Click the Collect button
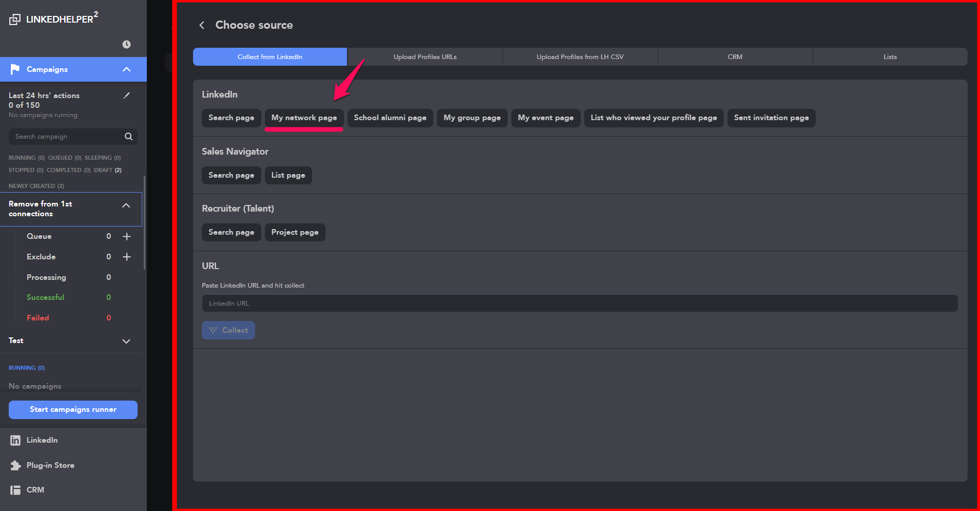Viewport: 980px width, 511px height. 228,330
